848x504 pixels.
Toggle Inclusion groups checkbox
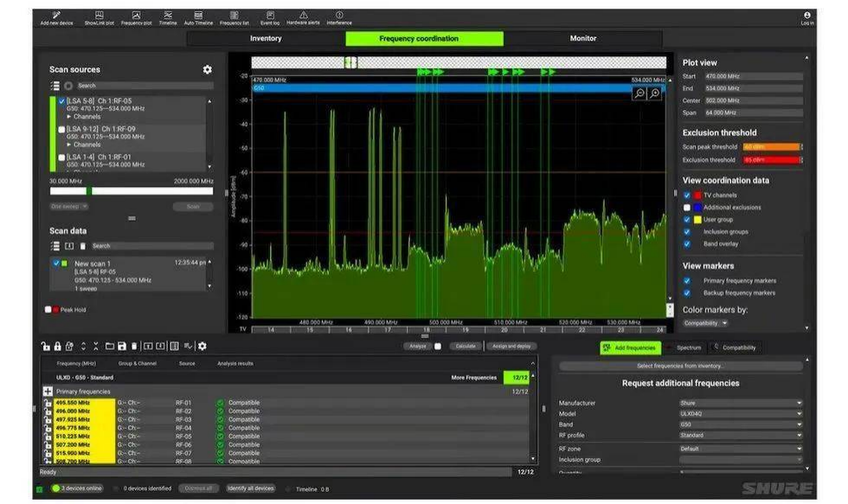[687, 232]
